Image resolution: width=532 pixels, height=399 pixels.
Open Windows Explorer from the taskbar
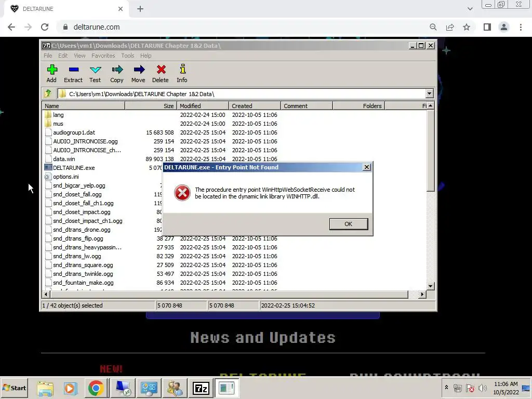click(45, 388)
